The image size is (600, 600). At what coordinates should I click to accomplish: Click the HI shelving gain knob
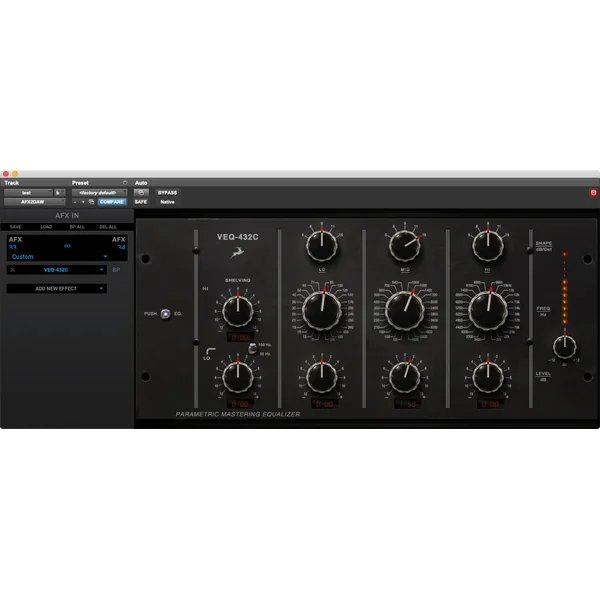pyautogui.click(x=238, y=310)
